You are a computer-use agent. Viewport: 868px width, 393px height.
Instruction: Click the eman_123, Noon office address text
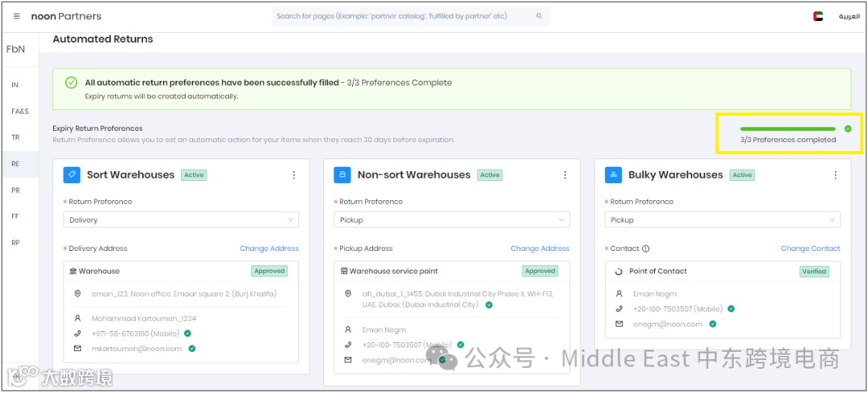click(184, 293)
